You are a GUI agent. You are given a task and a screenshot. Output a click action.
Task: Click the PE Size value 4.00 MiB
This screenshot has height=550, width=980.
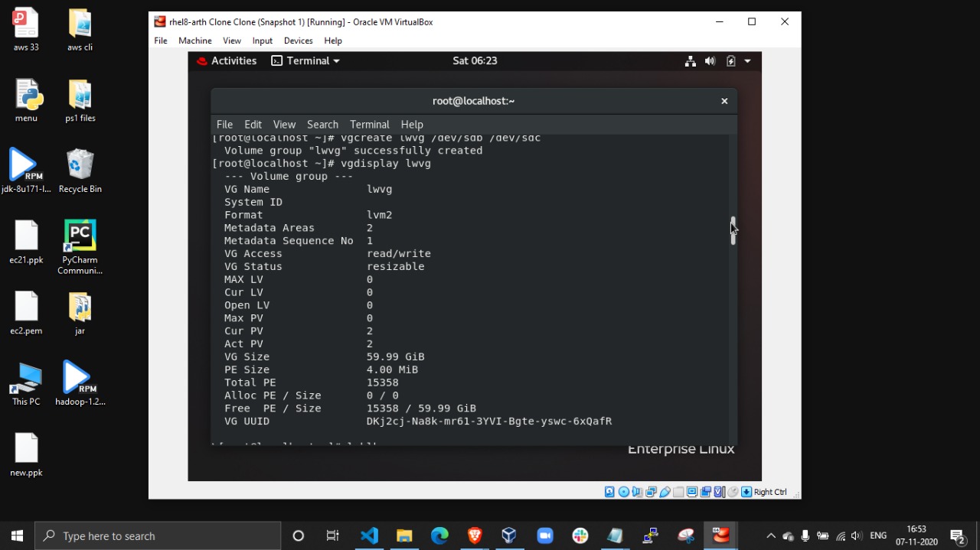pos(392,370)
